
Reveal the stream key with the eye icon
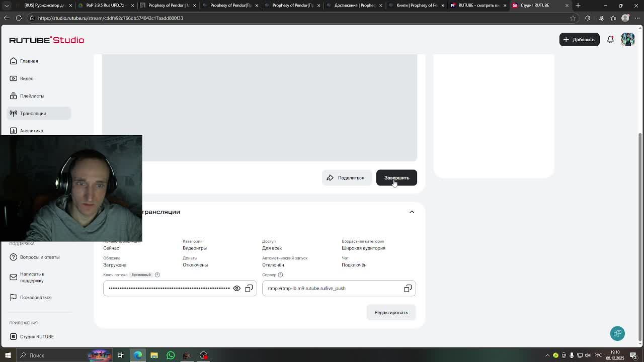tap(236, 288)
